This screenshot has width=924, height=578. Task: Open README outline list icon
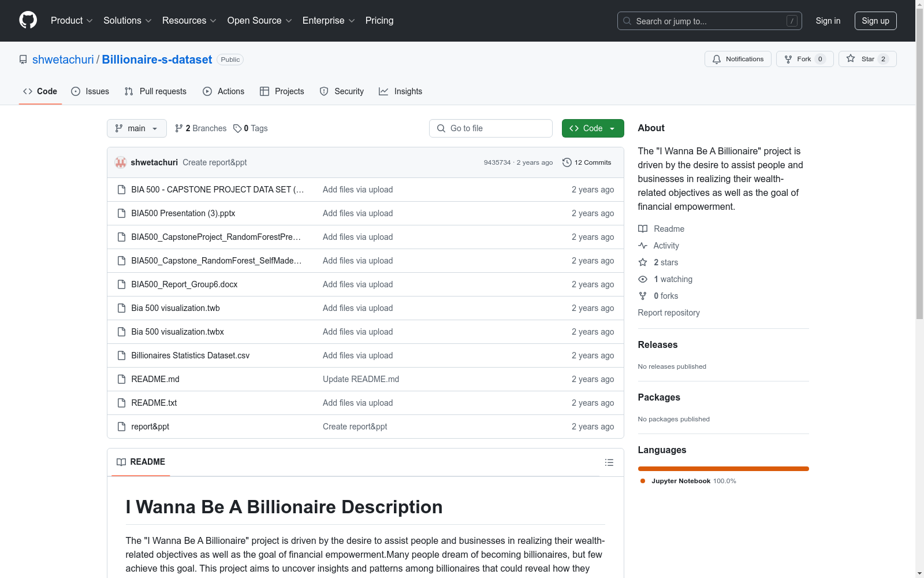point(609,462)
